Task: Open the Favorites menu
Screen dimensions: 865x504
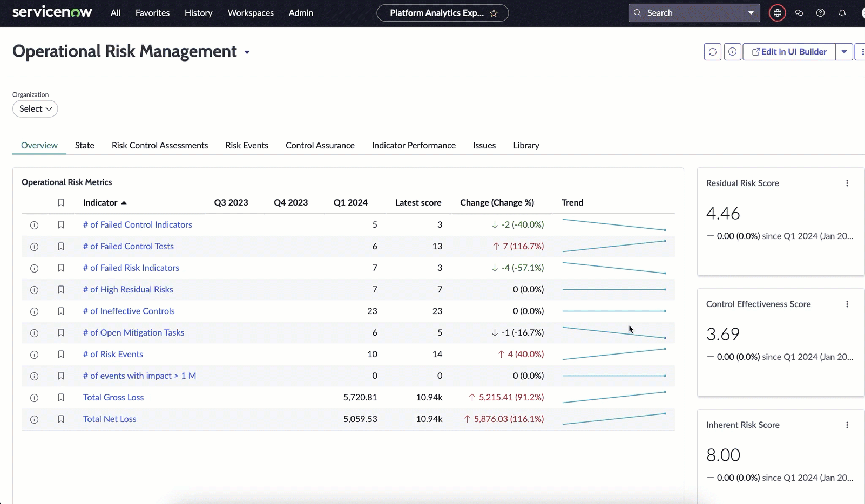Action: coord(152,13)
